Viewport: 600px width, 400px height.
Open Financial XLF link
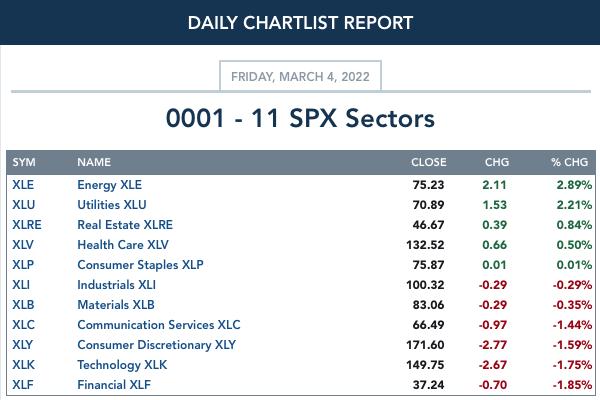[x=114, y=385]
